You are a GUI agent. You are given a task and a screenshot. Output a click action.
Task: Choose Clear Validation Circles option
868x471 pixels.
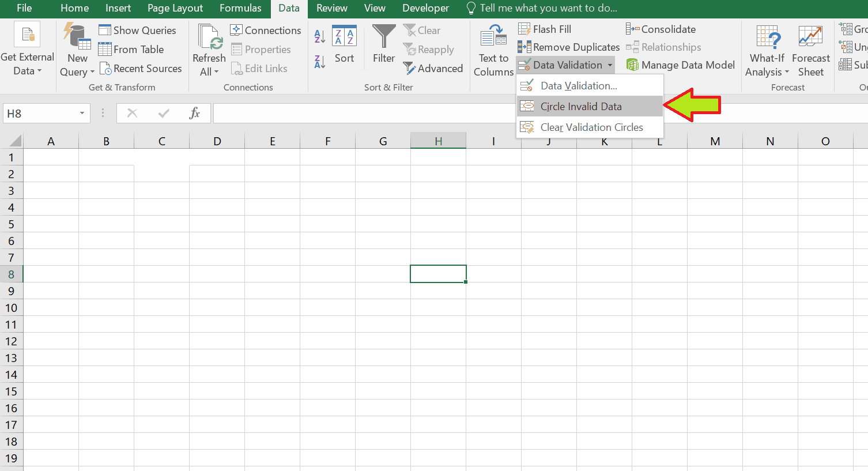tap(591, 127)
